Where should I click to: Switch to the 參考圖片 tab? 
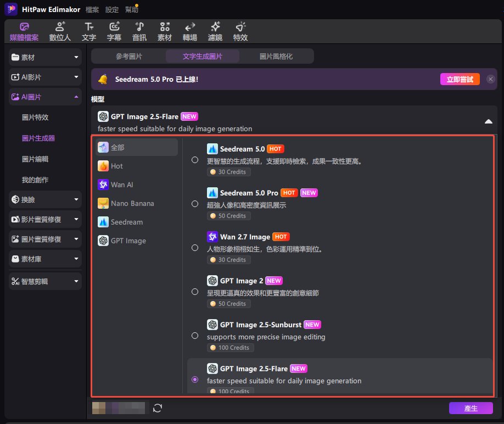click(x=129, y=56)
